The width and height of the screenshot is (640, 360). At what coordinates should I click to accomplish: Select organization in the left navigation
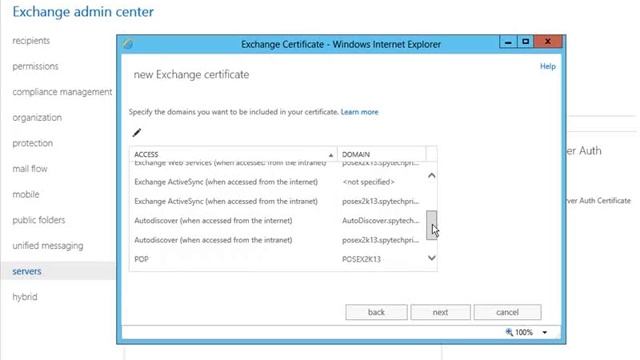(37, 118)
